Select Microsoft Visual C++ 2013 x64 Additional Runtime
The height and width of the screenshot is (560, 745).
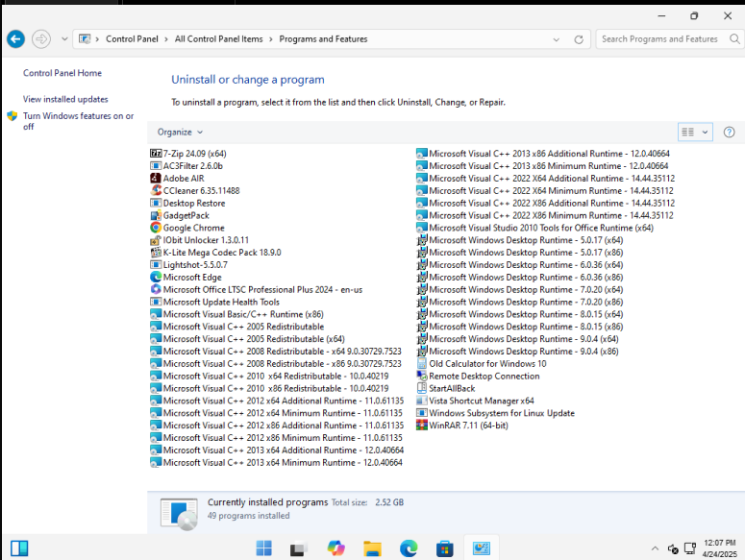pos(277,450)
